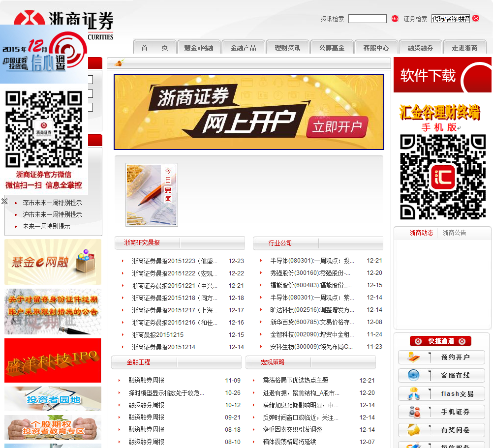Open 浙商晨报20151215 article

(157, 335)
